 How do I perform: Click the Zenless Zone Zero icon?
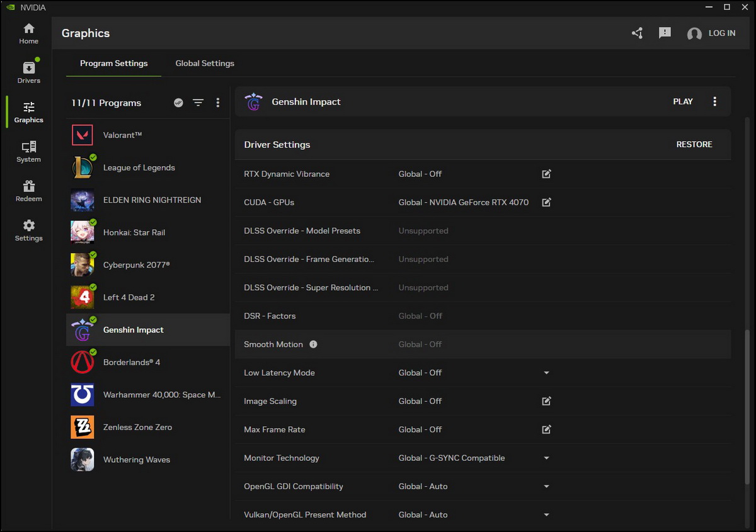83,427
